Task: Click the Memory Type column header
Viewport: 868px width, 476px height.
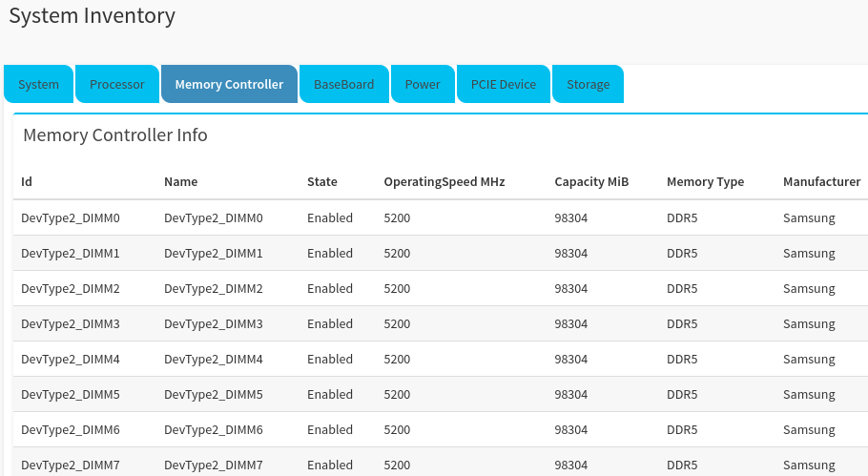Action: pyautogui.click(x=705, y=181)
